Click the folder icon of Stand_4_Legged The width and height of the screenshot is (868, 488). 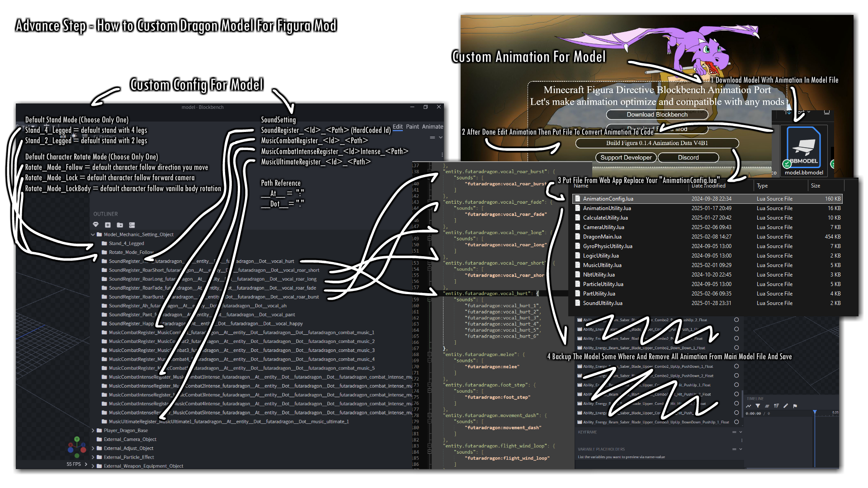[104, 243]
